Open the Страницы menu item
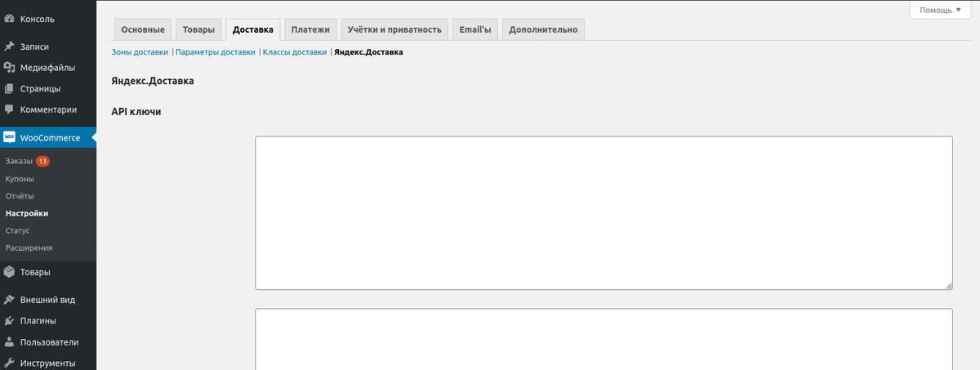980x370 pixels. (x=48, y=89)
